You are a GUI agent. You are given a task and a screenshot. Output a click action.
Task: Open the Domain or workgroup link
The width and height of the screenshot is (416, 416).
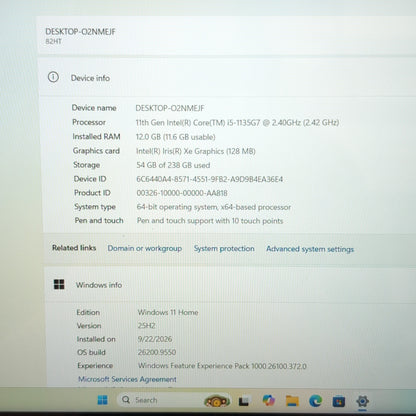click(145, 248)
